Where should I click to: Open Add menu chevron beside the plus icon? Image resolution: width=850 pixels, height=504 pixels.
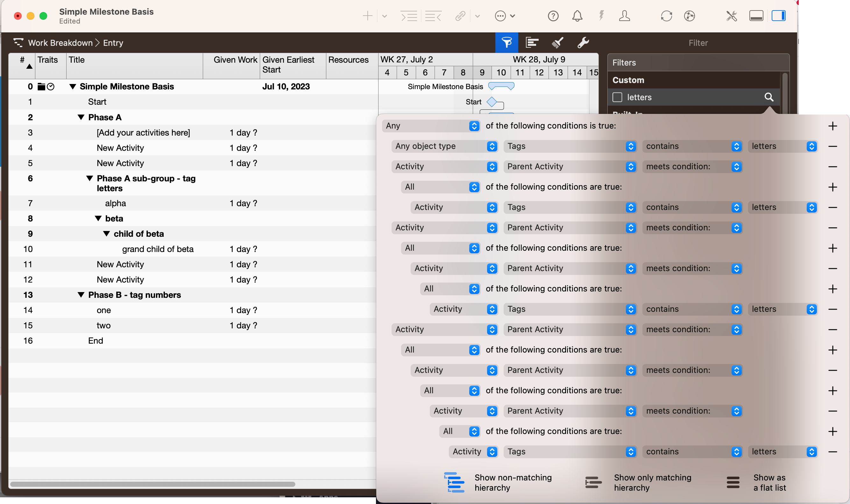[x=384, y=16]
